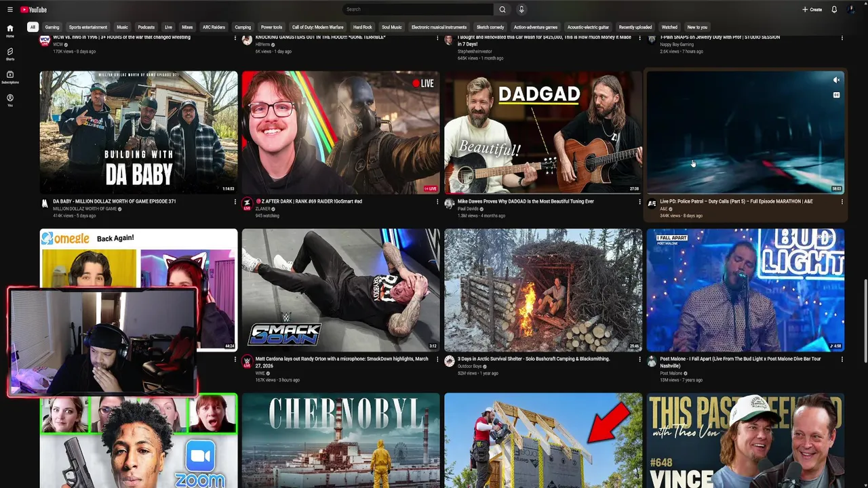The height and width of the screenshot is (488, 868).
Task: Open the You section in sidebar
Action: tap(10, 100)
